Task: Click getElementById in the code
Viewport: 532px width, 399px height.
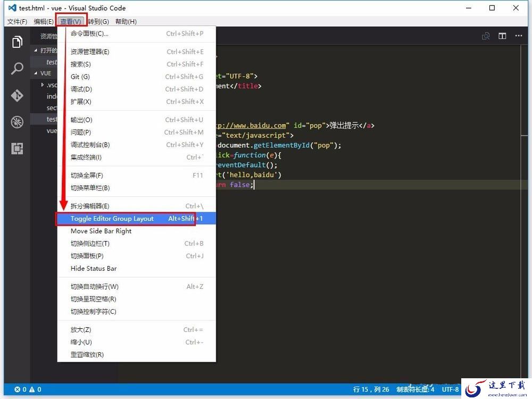Action: pos(281,145)
